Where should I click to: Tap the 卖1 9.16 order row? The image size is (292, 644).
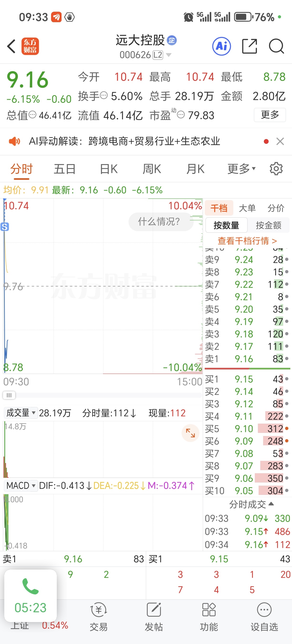(247, 359)
